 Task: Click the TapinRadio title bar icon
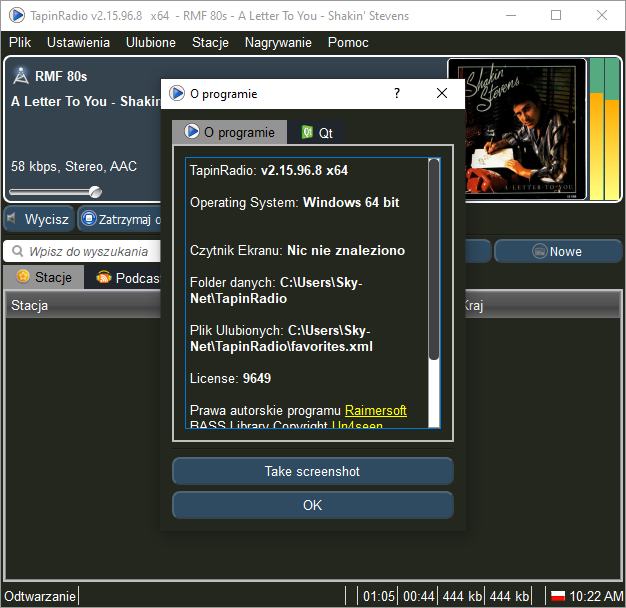(x=17, y=15)
